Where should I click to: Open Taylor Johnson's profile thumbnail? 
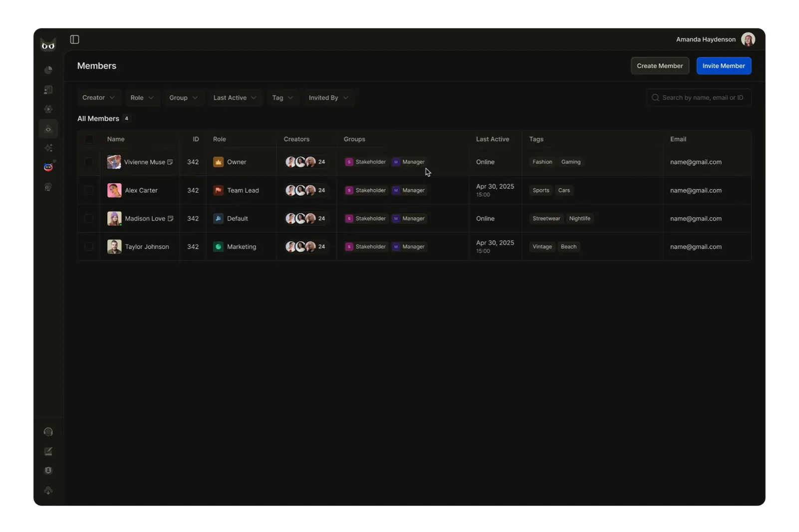[114, 247]
